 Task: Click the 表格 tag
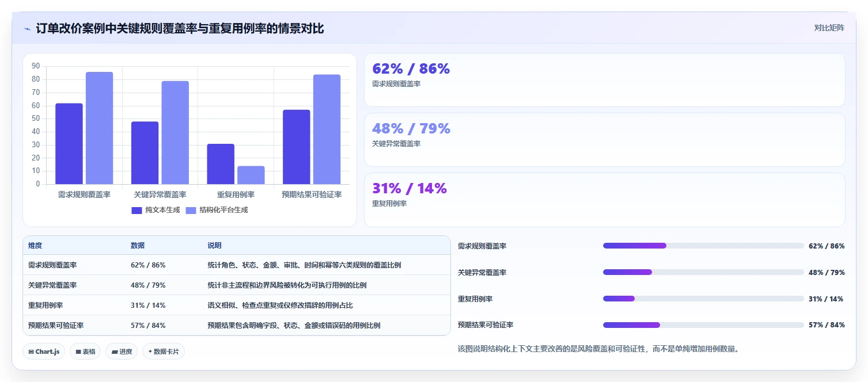[x=85, y=352]
